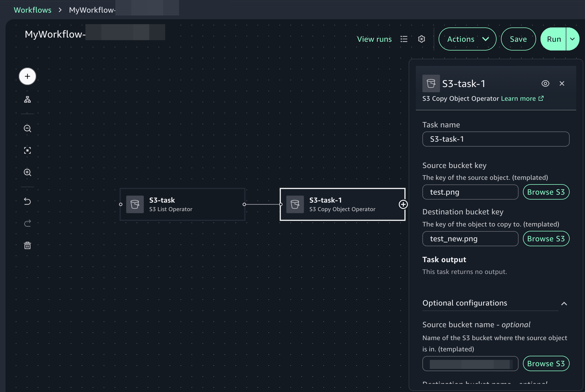Toggle the S3-task-1 preview eye icon
This screenshot has height=392, width=585.
pos(545,83)
